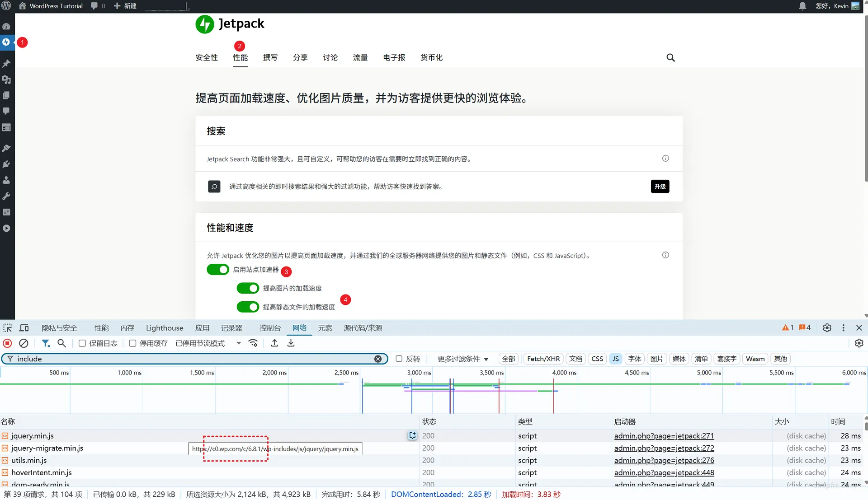The width and height of the screenshot is (868, 500).
Task: Switch to the Lighthouse panel
Action: pyautogui.click(x=164, y=328)
